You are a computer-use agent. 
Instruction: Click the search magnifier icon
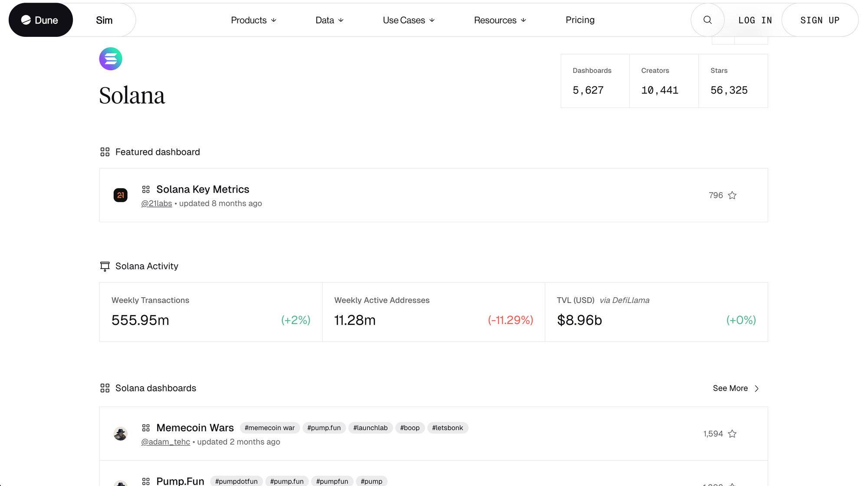pyautogui.click(x=707, y=20)
